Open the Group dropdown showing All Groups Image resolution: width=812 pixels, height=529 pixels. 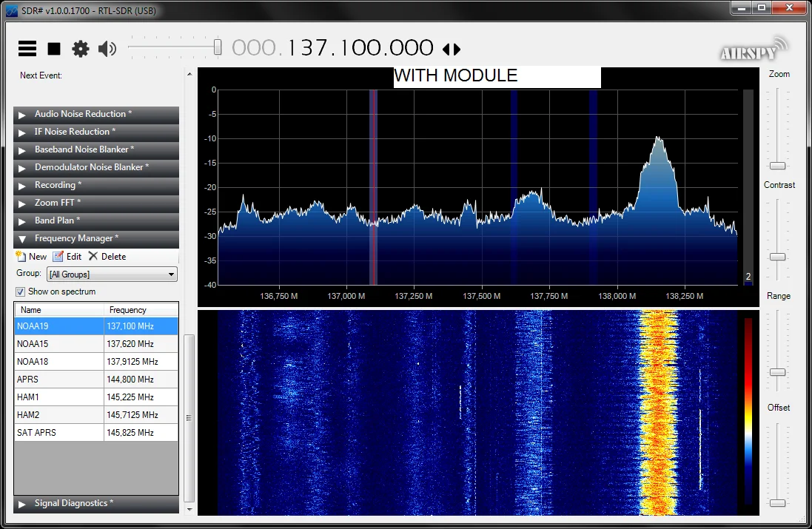112,274
